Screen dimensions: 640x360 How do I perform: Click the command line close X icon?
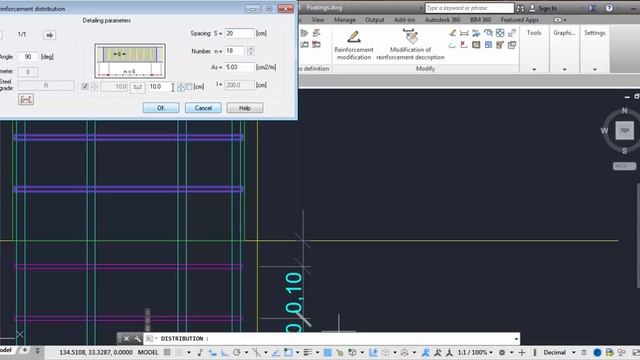click(127, 338)
